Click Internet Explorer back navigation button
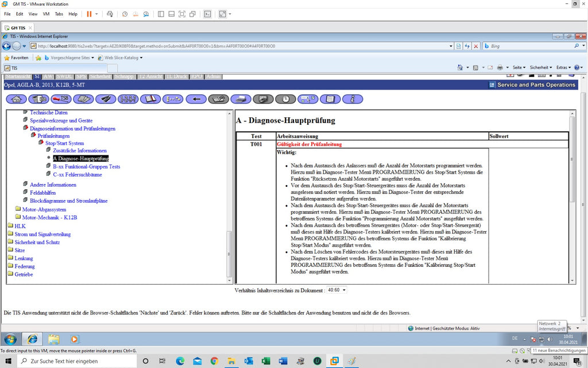This screenshot has width=588, height=368. coord(6,46)
